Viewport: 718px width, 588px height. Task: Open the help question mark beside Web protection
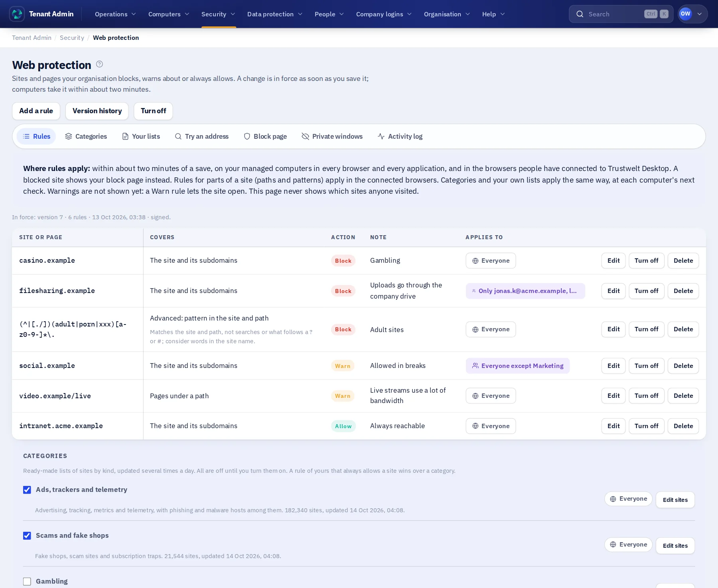coord(100,64)
